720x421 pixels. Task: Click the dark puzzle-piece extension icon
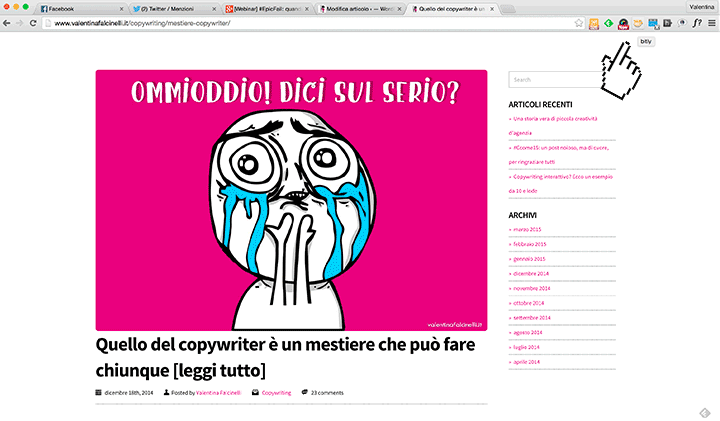click(667, 23)
